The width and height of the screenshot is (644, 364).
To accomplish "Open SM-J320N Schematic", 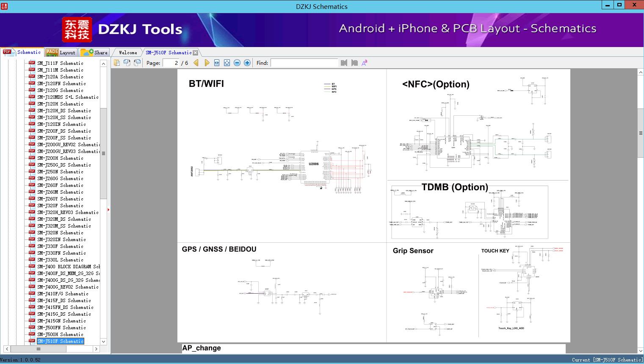I will (60, 233).
